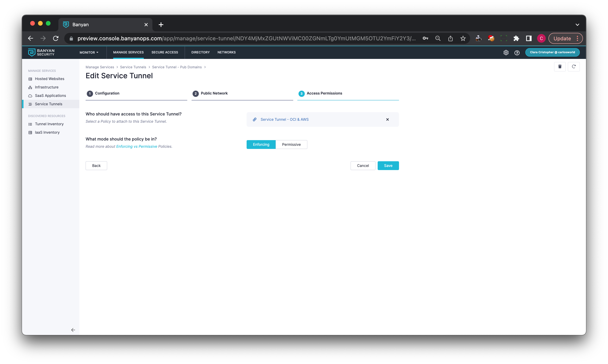Screen dimensions: 608x364
Task: Open Tunnel Inventory in sidebar
Action: click(x=49, y=124)
